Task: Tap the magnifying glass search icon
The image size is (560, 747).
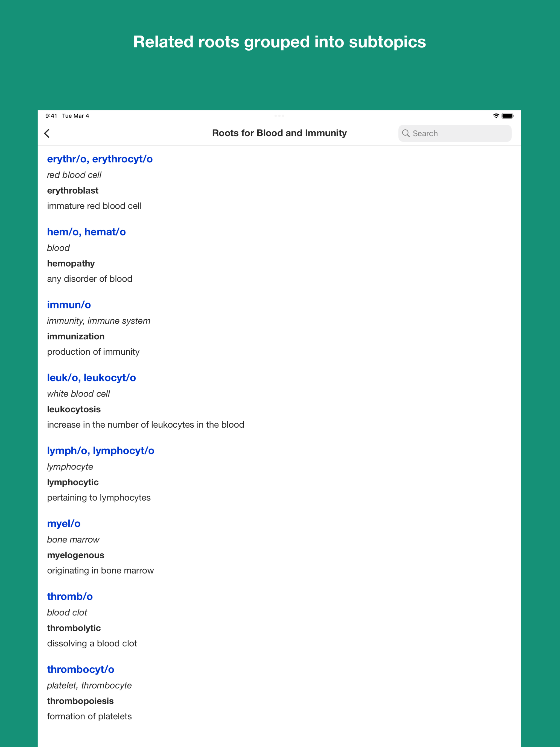Action: tap(406, 133)
